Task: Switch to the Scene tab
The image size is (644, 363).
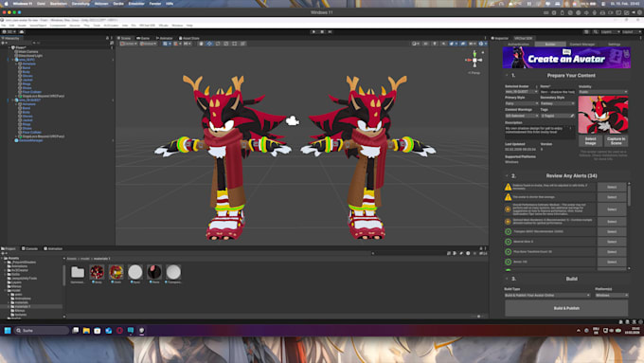Action: point(124,38)
